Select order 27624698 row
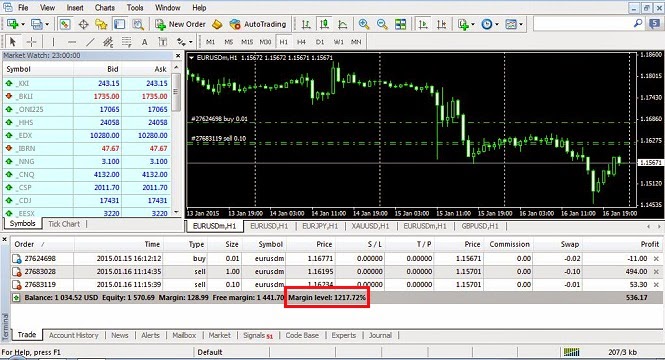The width and height of the screenshot is (665, 360). click(x=337, y=258)
